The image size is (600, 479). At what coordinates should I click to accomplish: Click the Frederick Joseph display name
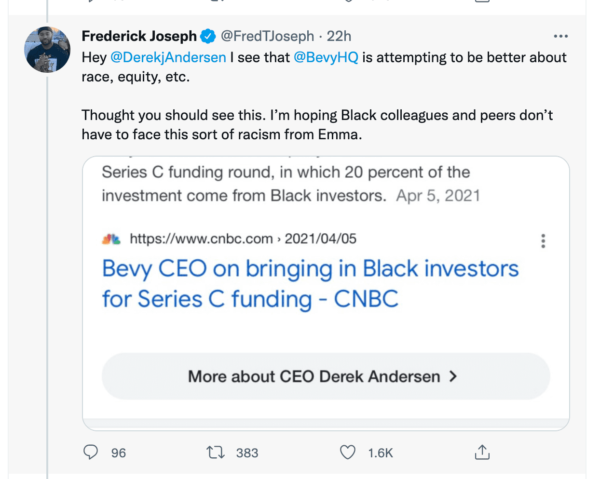point(138,37)
